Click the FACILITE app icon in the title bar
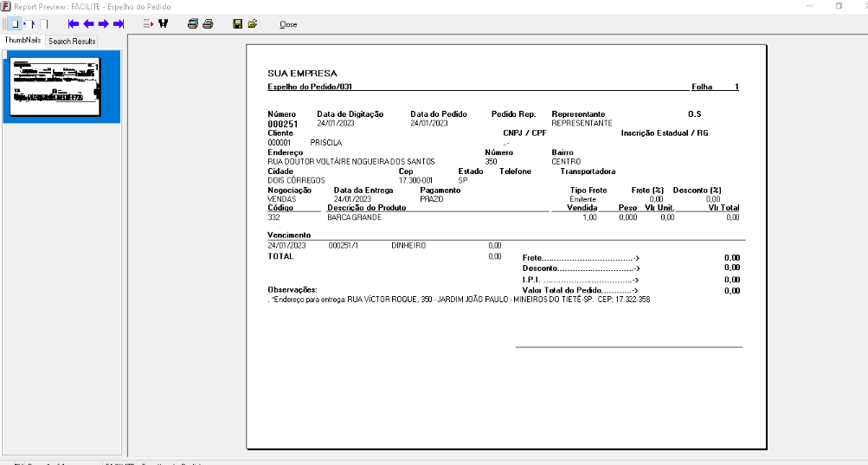Viewport: 868px width, 465px height. pos(5,6)
